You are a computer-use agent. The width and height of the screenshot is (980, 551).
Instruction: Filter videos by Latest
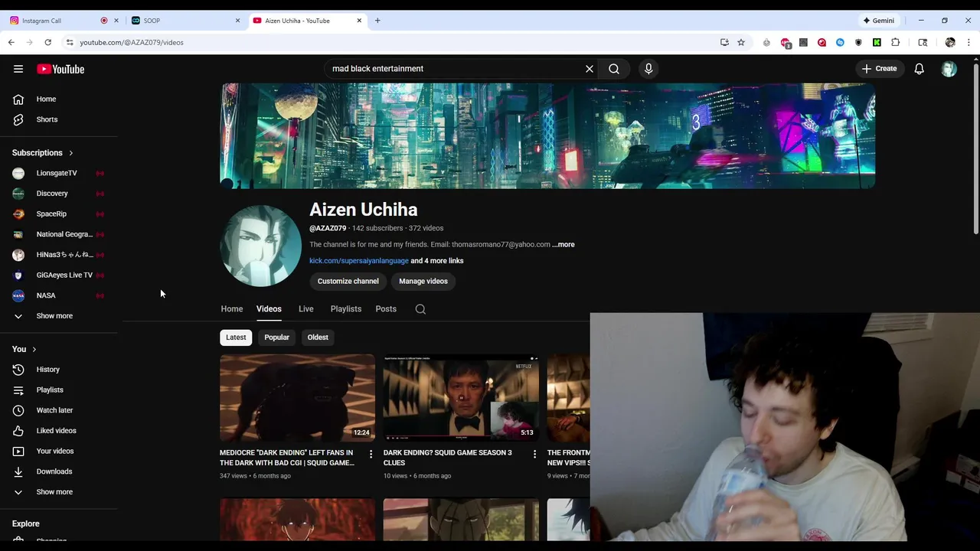coord(236,337)
